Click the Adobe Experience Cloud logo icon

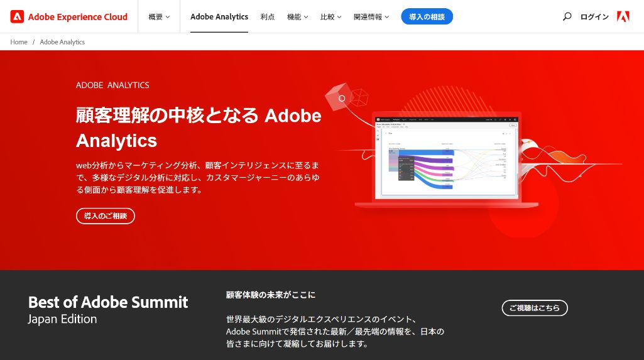(x=17, y=17)
